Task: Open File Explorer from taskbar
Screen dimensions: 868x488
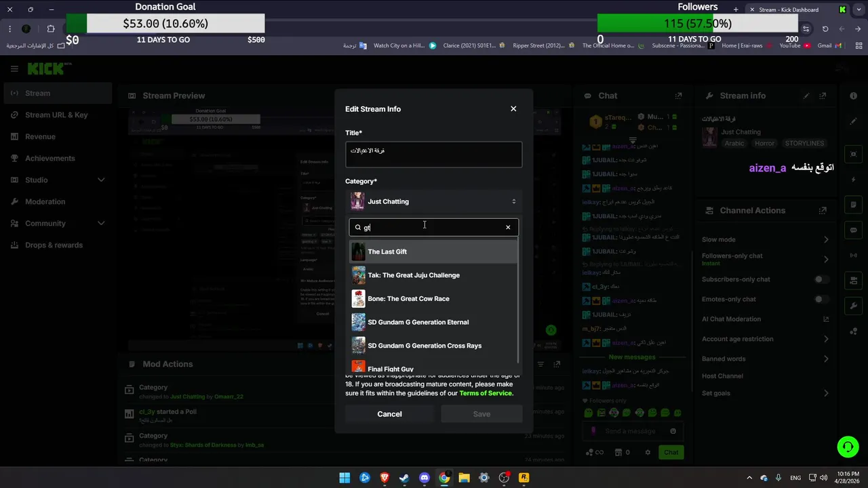Action: pyautogui.click(x=464, y=477)
